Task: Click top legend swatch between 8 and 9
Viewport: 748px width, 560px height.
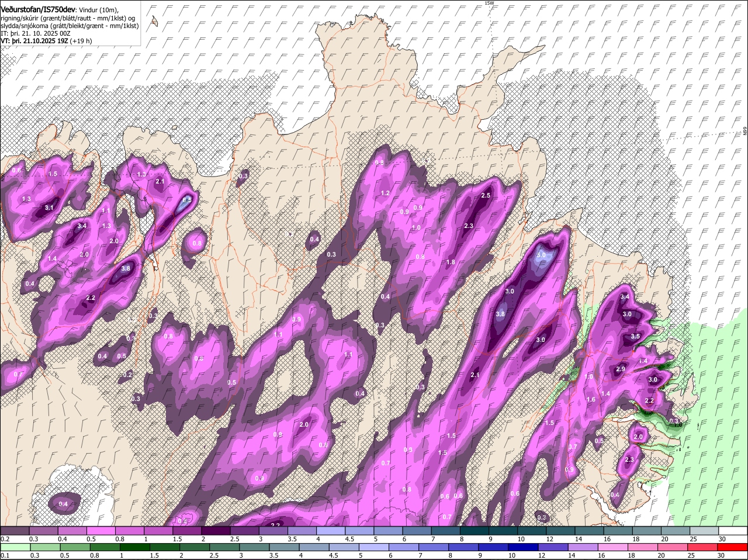Action: point(475,531)
